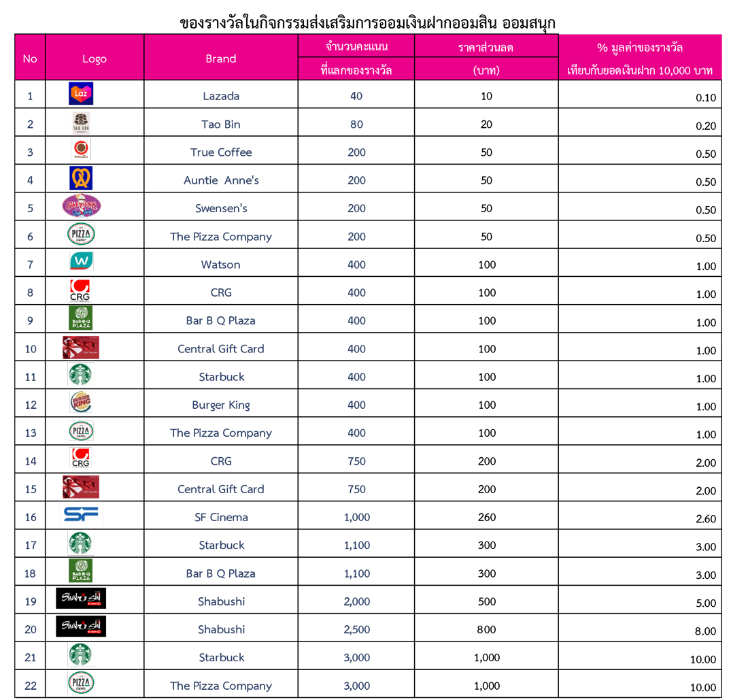Click the Starbucks logo in row 11
Image resolution: width=748 pixels, height=700 pixels.
click(x=80, y=375)
